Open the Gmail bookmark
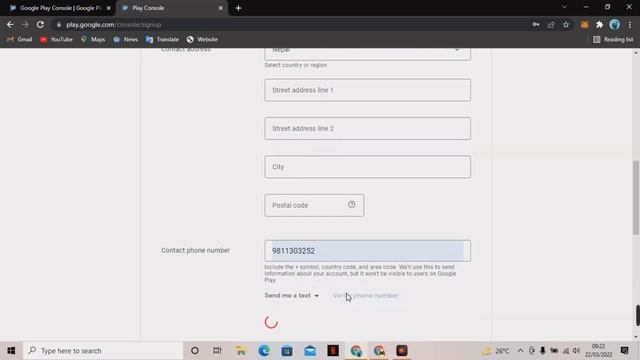Image resolution: width=640 pixels, height=360 pixels. pyautogui.click(x=20, y=40)
